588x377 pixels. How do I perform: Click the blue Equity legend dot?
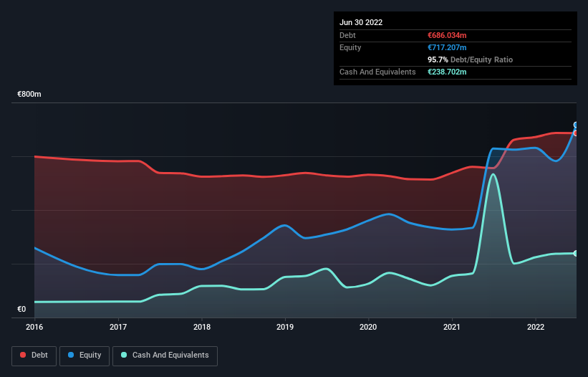(x=71, y=355)
